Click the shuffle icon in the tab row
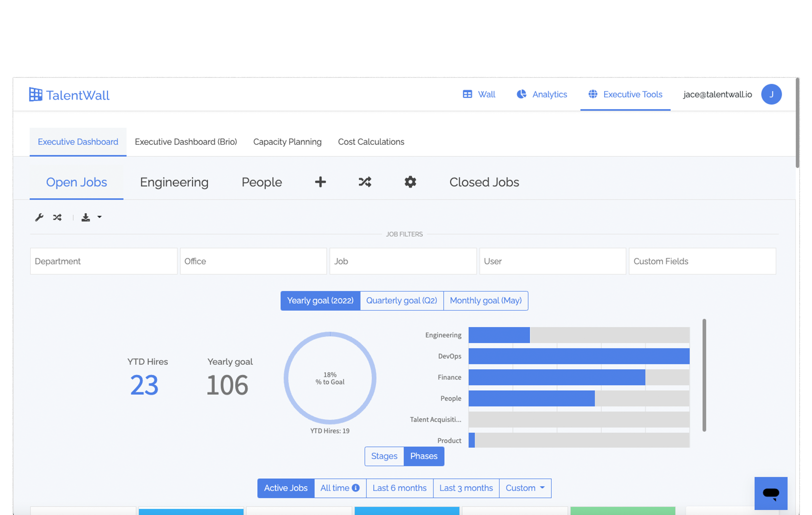The image size is (812, 515). 365,182
